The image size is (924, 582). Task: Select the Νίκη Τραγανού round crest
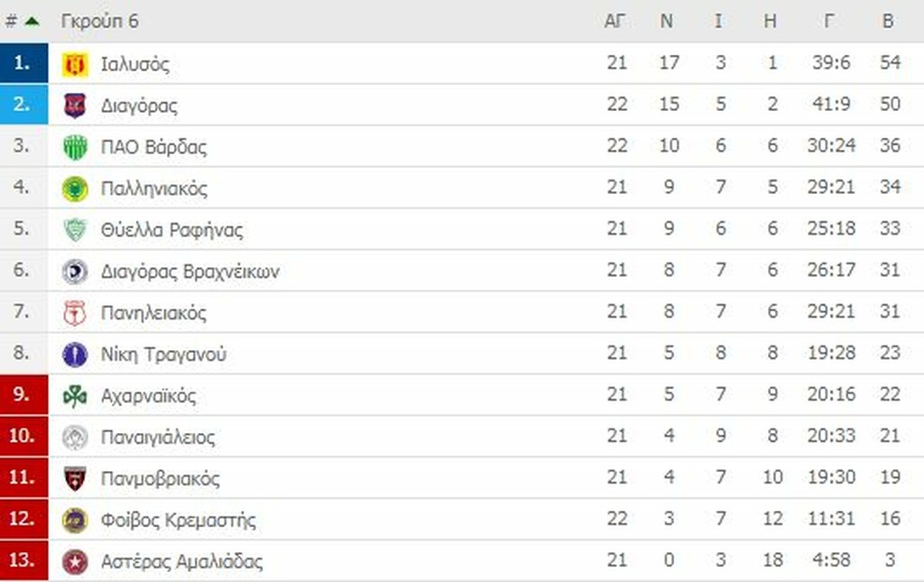click(x=76, y=353)
